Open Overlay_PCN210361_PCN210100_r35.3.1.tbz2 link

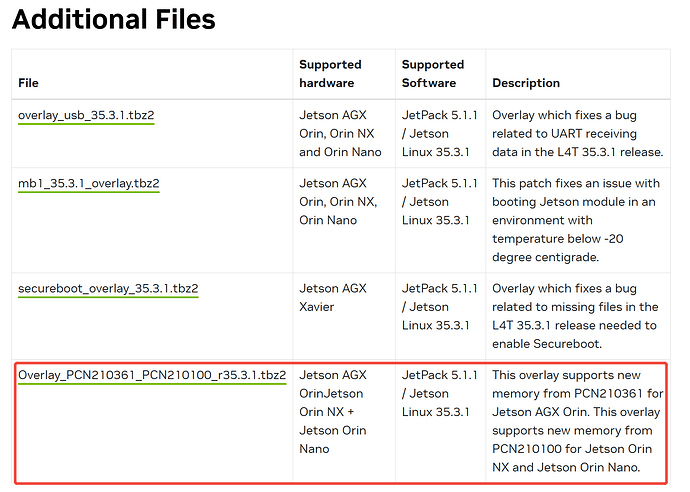point(152,375)
